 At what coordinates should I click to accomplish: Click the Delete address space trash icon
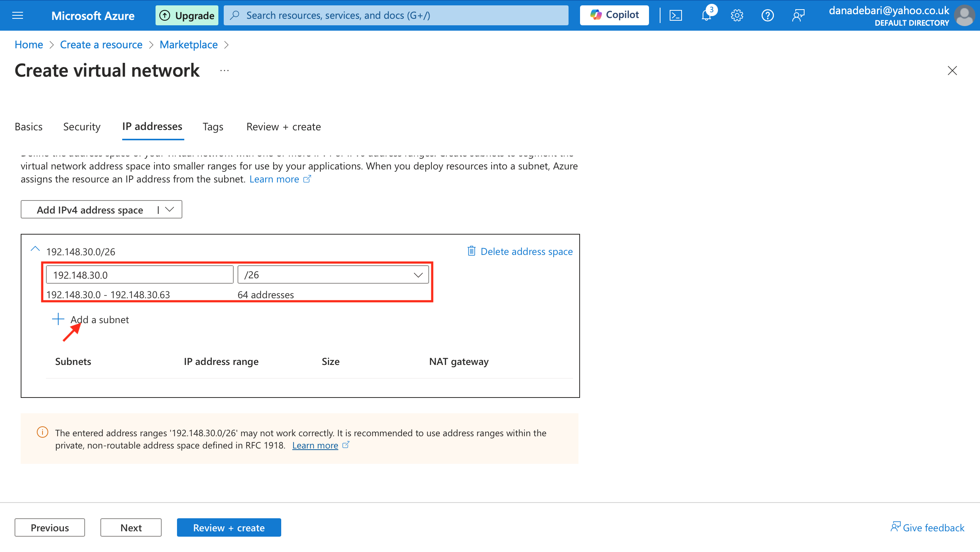[x=471, y=251]
